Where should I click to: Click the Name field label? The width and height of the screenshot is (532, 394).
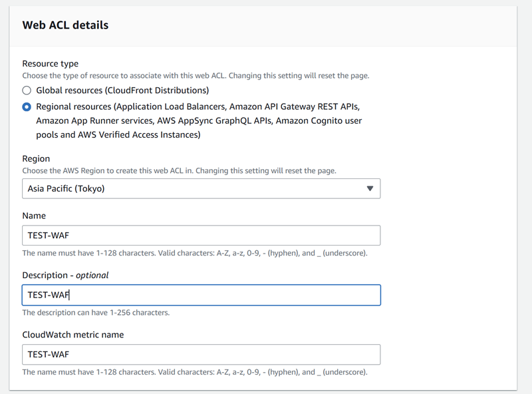click(x=34, y=216)
